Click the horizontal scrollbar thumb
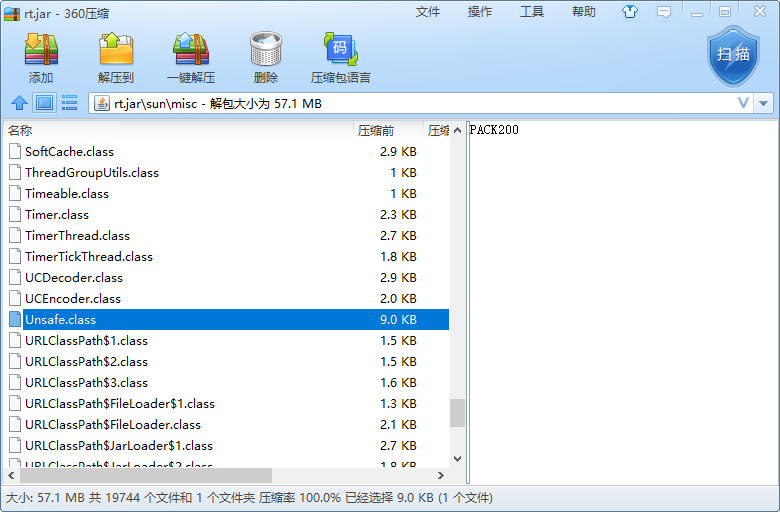 (146, 476)
